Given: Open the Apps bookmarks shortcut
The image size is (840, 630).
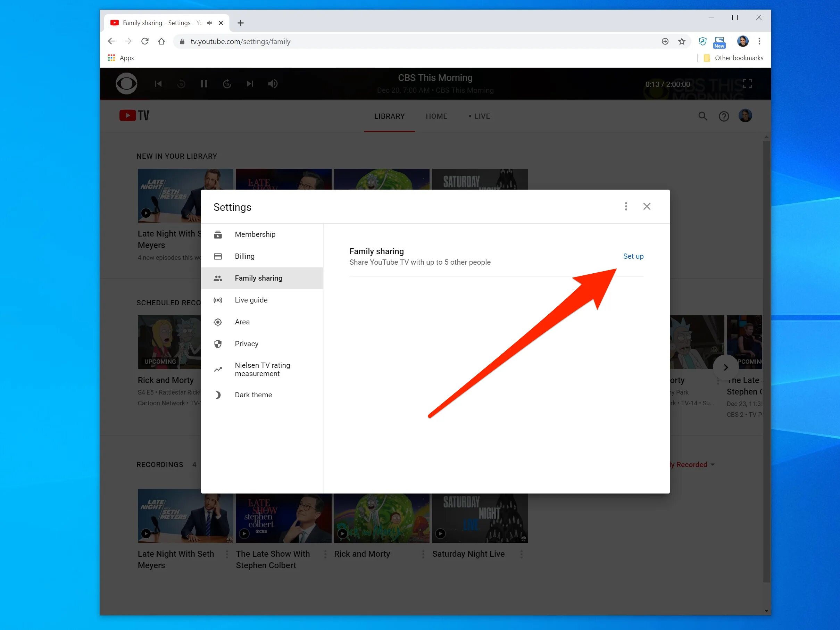Looking at the screenshot, I should [121, 58].
